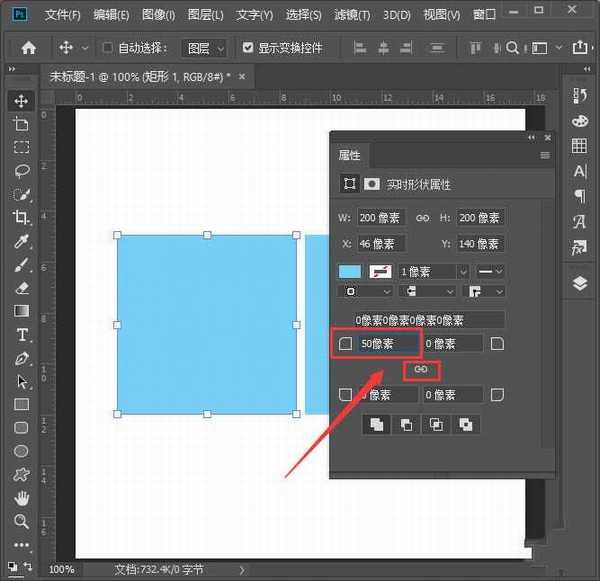Click the combine shapes path operation button
The width and height of the screenshot is (600, 581).
[377, 424]
